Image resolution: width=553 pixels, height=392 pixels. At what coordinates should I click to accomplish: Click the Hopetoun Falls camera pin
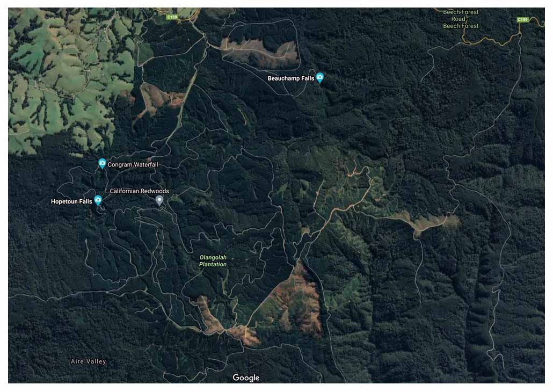click(98, 200)
